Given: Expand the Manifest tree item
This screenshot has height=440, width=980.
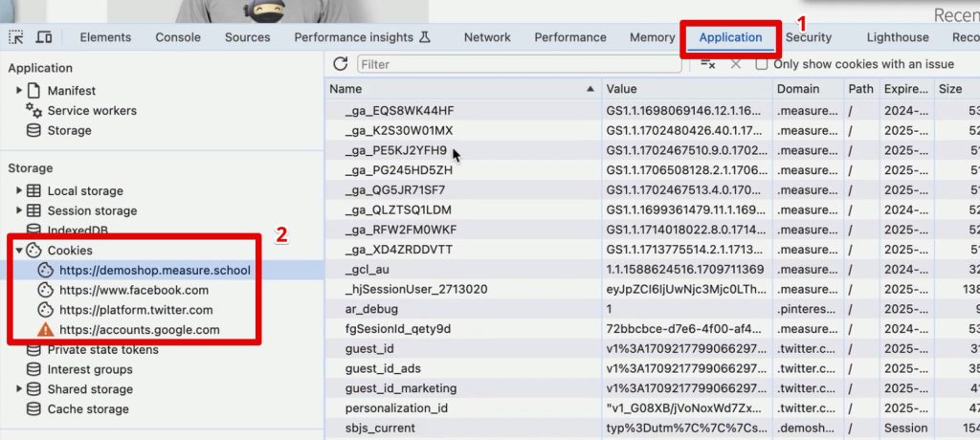Looking at the screenshot, I should pyautogui.click(x=19, y=91).
